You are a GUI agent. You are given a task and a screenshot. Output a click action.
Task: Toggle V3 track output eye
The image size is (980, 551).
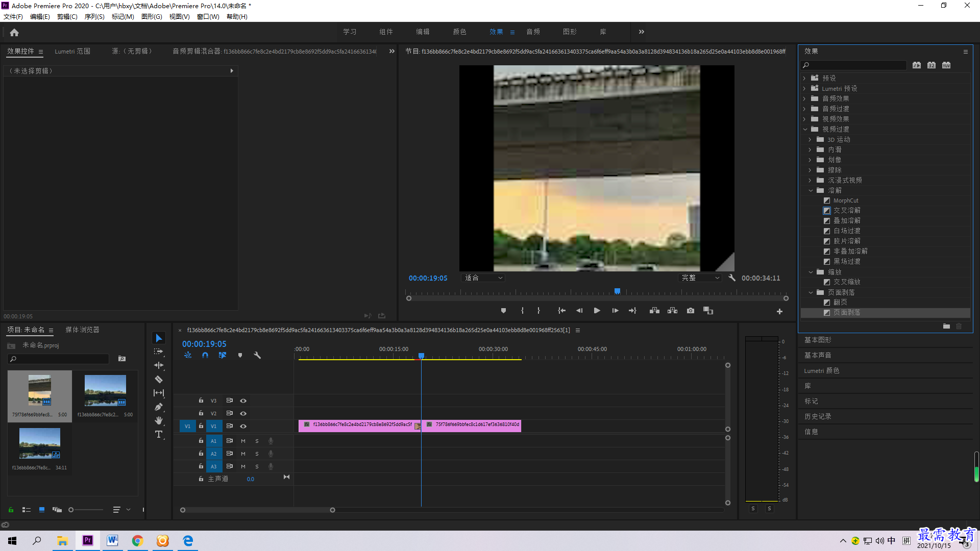(243, 401)
